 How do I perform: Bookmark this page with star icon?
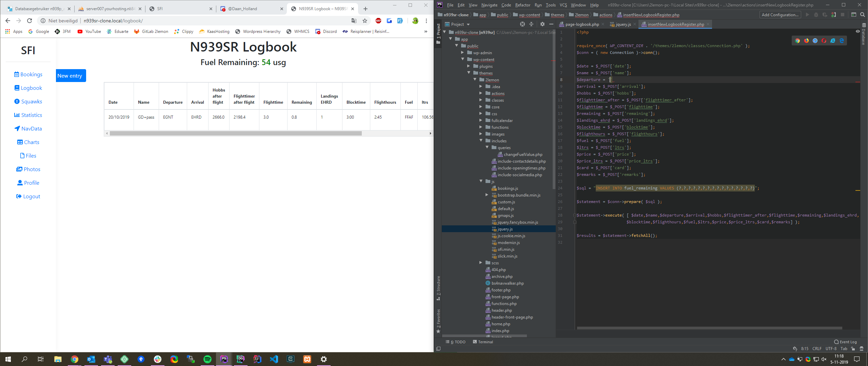365,21
